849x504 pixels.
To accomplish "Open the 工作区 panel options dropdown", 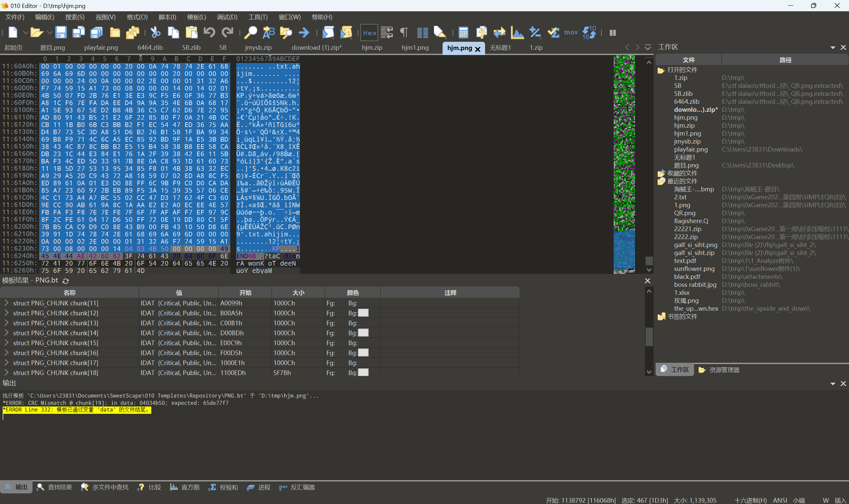I will (x=833, y=47).
